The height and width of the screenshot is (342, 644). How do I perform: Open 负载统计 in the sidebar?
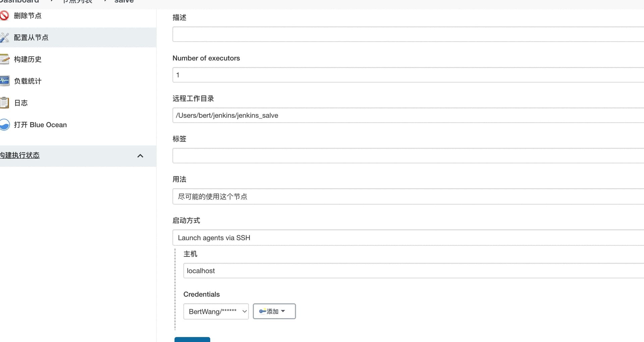click(28, 81)
